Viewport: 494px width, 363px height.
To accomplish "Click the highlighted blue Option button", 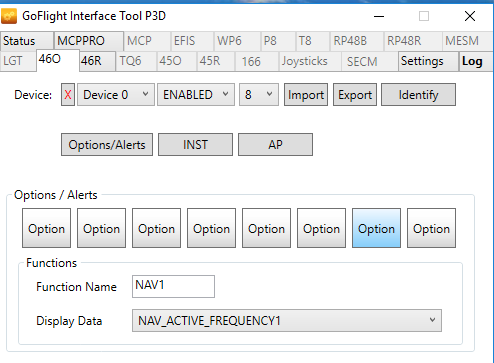I will 376,228.
